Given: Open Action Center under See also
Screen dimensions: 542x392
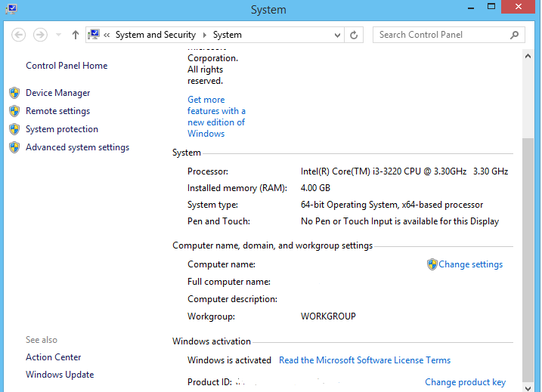Looking at the screenshot, I should [53, 357].
